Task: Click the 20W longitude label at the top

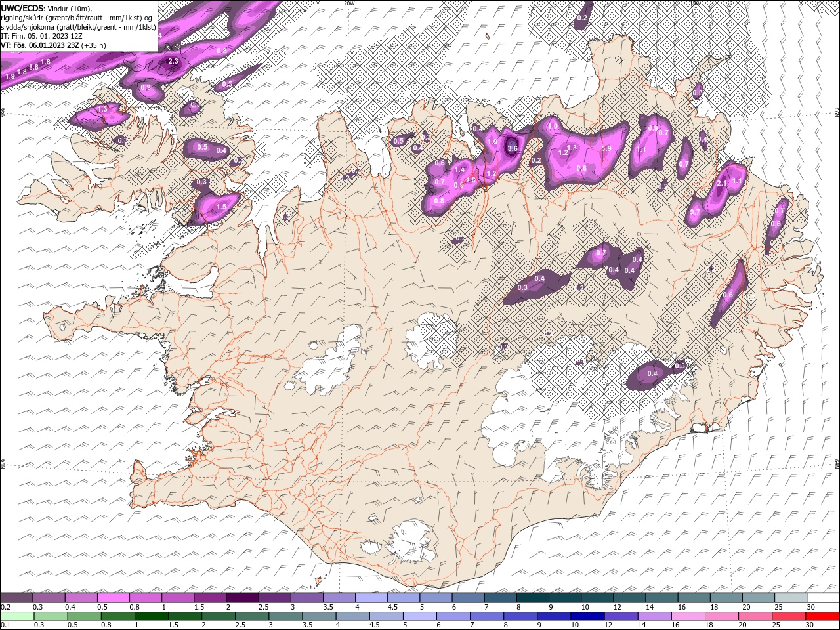Action: point(349,3)
